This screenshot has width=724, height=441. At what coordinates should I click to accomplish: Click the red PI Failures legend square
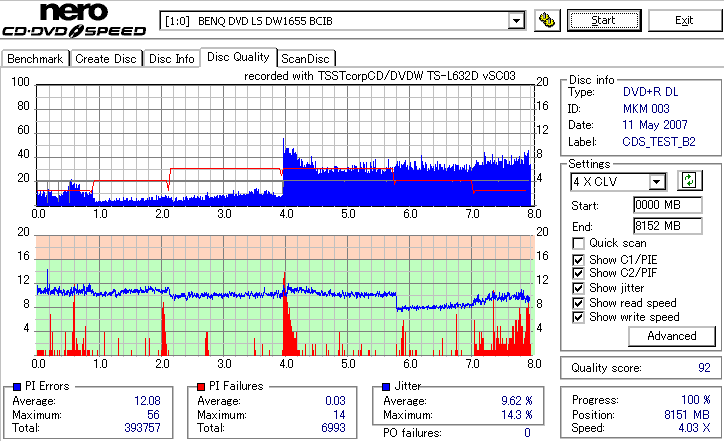click(201, 387)
